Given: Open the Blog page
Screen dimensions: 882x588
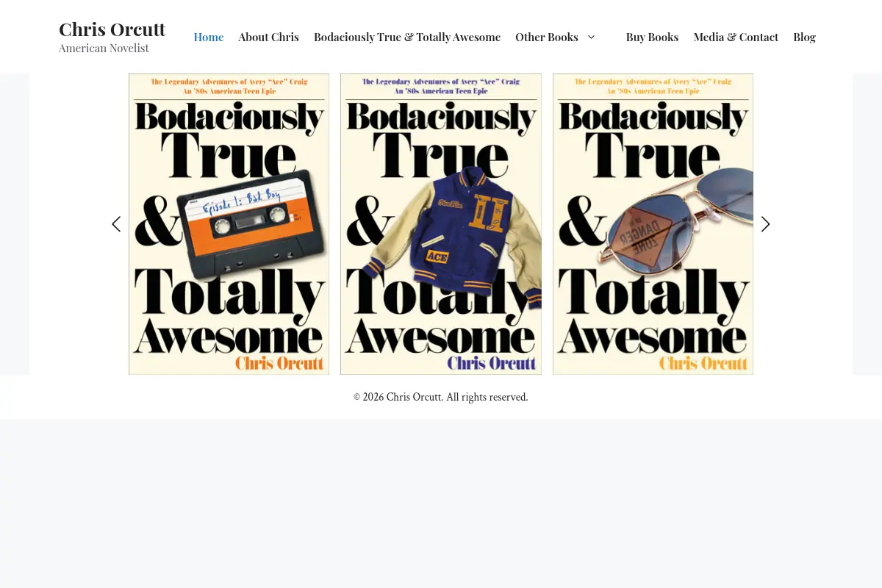Looking at the screenshot, I should point(804,37).
